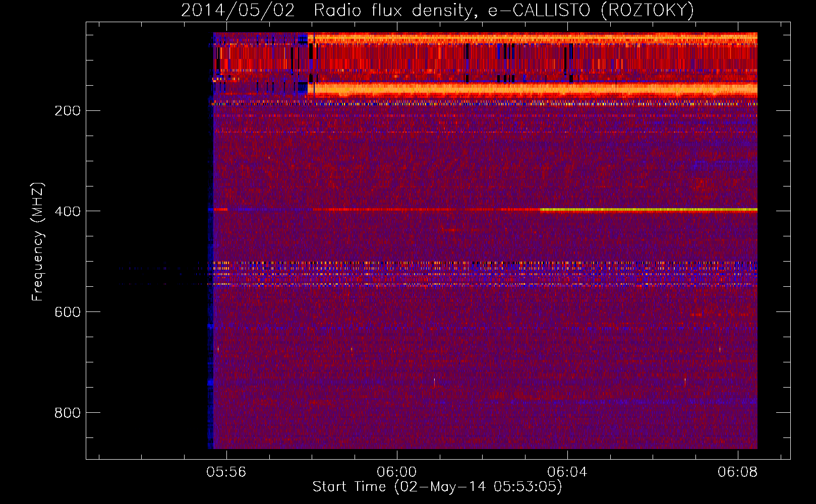
Task: Click the 400 frequency tick label
Action: [x=68, y=211]
